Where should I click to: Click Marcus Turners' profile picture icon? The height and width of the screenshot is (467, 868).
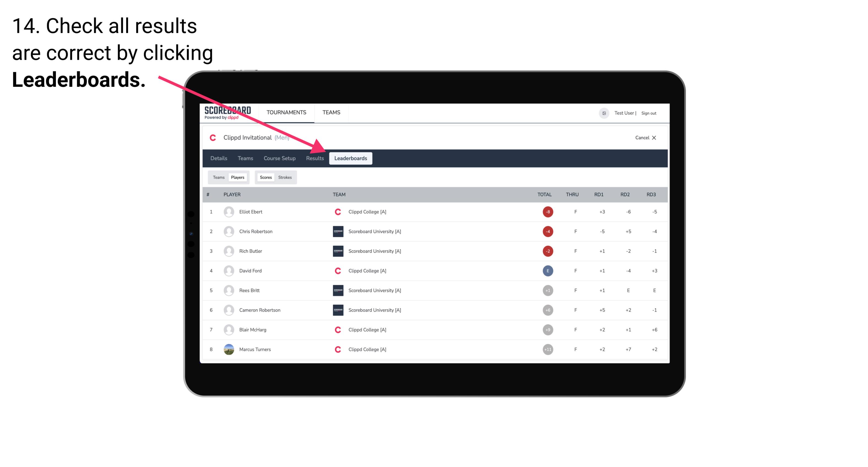click(x=228, y=349)
